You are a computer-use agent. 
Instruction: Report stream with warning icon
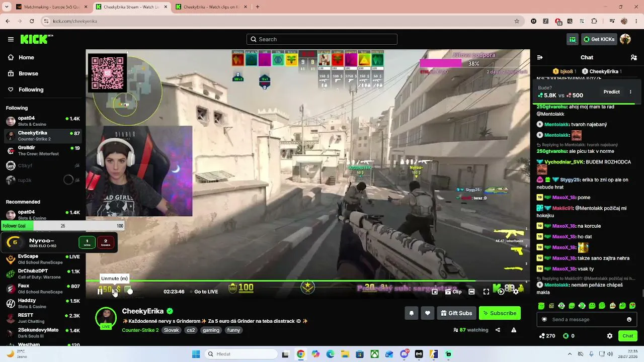tap(514, 330)
